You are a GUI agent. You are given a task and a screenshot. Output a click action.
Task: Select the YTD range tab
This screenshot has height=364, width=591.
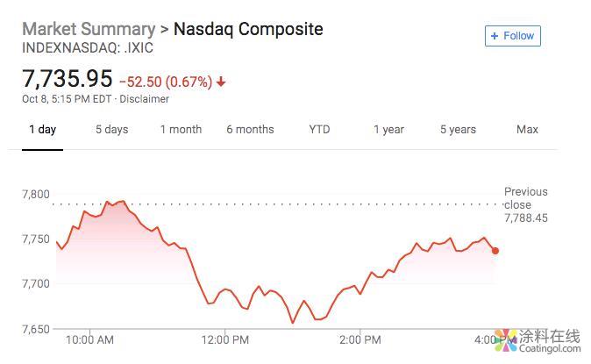[319, 130]
